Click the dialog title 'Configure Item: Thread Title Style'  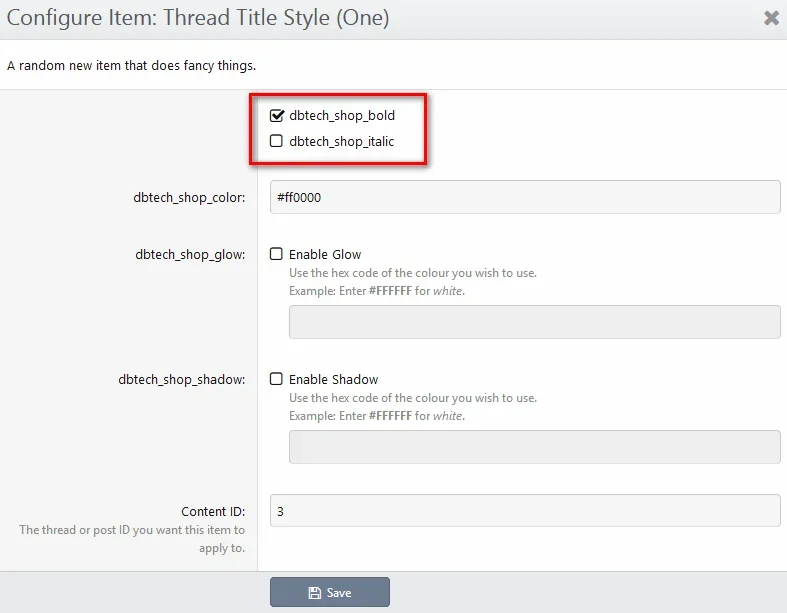point(198,18)
